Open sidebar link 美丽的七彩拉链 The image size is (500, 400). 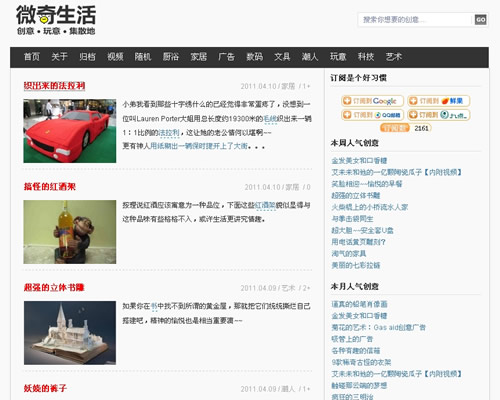[356, 265]
